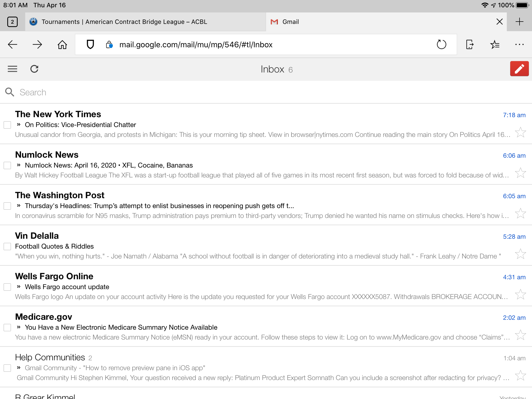Screen dimensions: 532x399
Task: Open the Washington Post headlines email
Action: click(x=266, y=205)
